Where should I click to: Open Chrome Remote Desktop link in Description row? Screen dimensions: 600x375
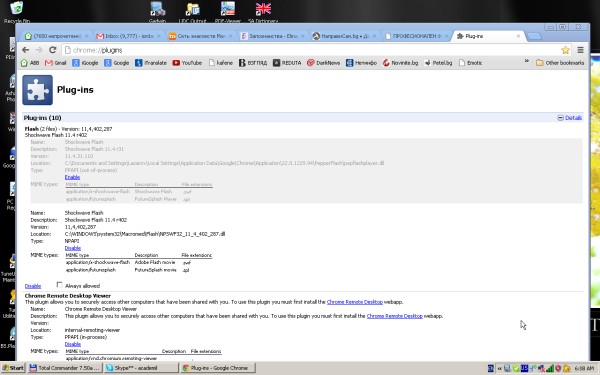395,316
